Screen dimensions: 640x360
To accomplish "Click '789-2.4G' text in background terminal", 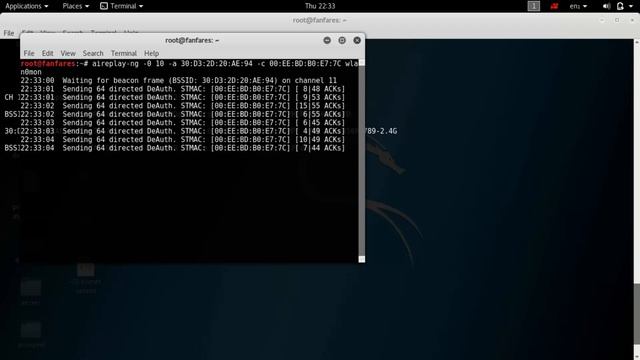I will click(x=381, y=131).
